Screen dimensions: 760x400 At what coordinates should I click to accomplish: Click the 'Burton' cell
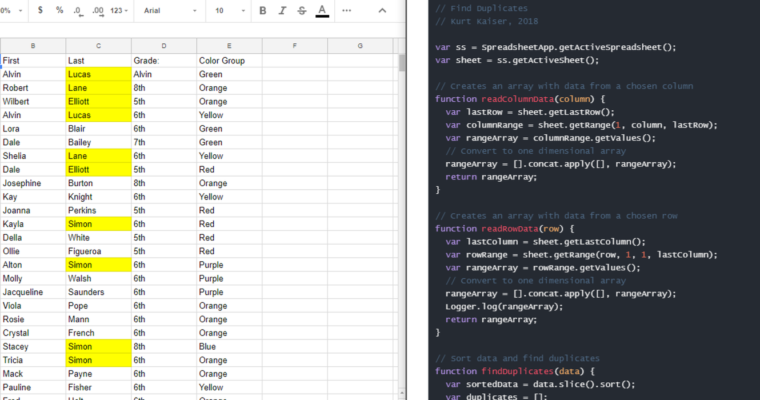tap(98, 183)
